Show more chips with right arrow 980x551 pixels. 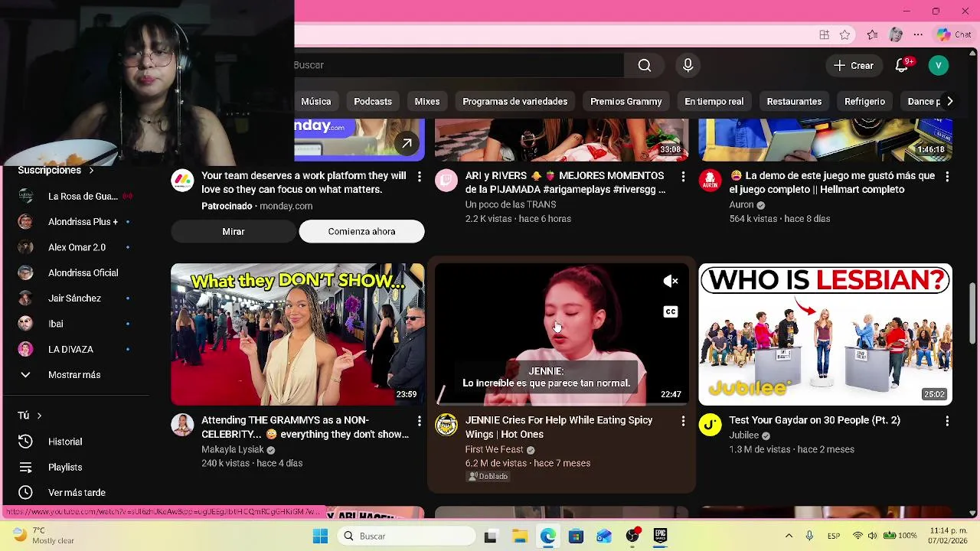[949, 101]
